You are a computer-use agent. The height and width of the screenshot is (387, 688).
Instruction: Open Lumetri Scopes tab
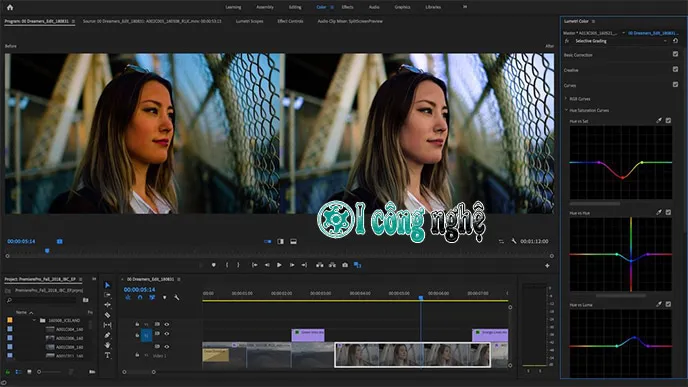pyautogui.click(x=249, y=21)
